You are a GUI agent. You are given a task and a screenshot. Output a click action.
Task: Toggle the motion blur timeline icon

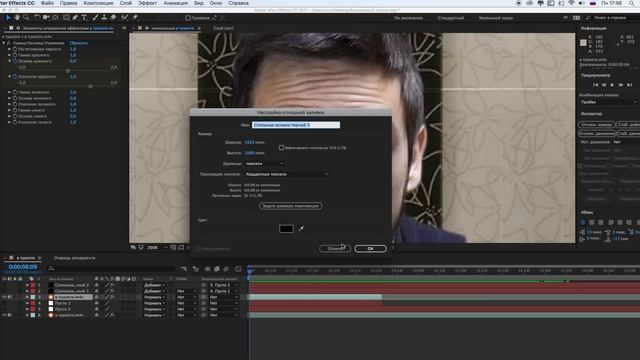(226, 269)
